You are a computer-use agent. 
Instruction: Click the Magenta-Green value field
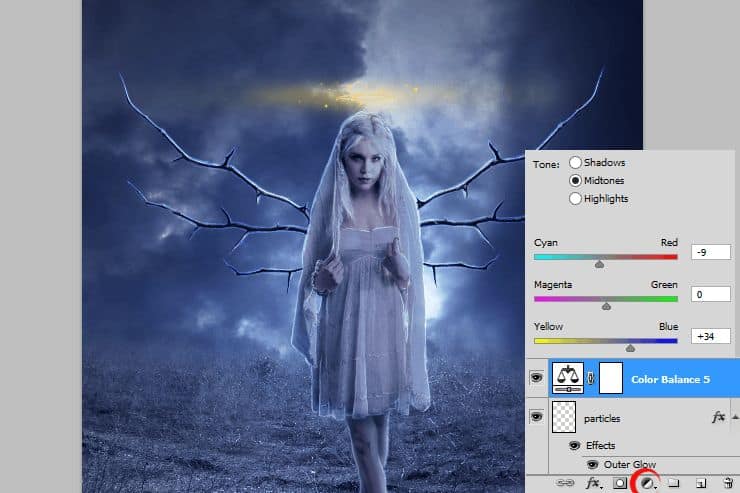click(710, 294)
